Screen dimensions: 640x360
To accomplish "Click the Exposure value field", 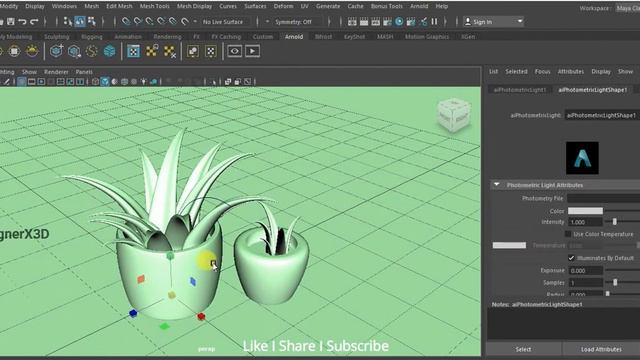I will (585, 270).
